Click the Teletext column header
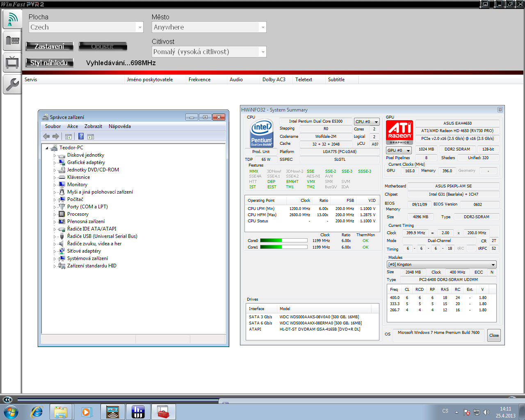The height and width of the screenshot is (420, 525). tap(309, 80)
